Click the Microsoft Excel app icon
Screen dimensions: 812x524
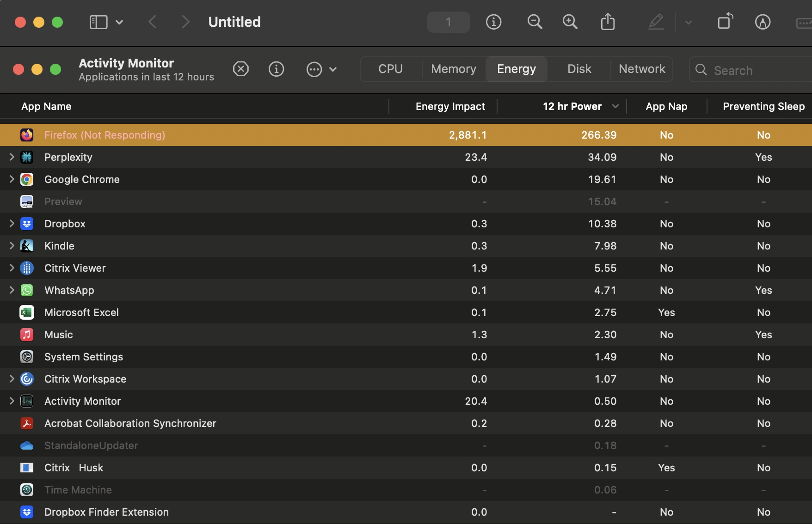pyautogui.click(x=27, y=312)
